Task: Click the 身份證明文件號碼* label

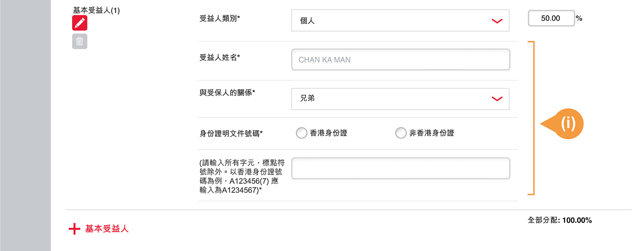Action: click(x=231, y=133)
